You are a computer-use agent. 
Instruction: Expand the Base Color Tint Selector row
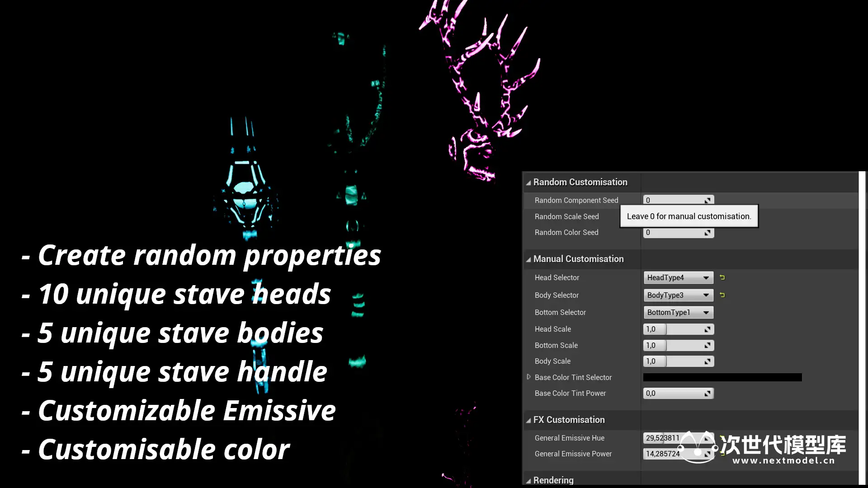point(528,377)
